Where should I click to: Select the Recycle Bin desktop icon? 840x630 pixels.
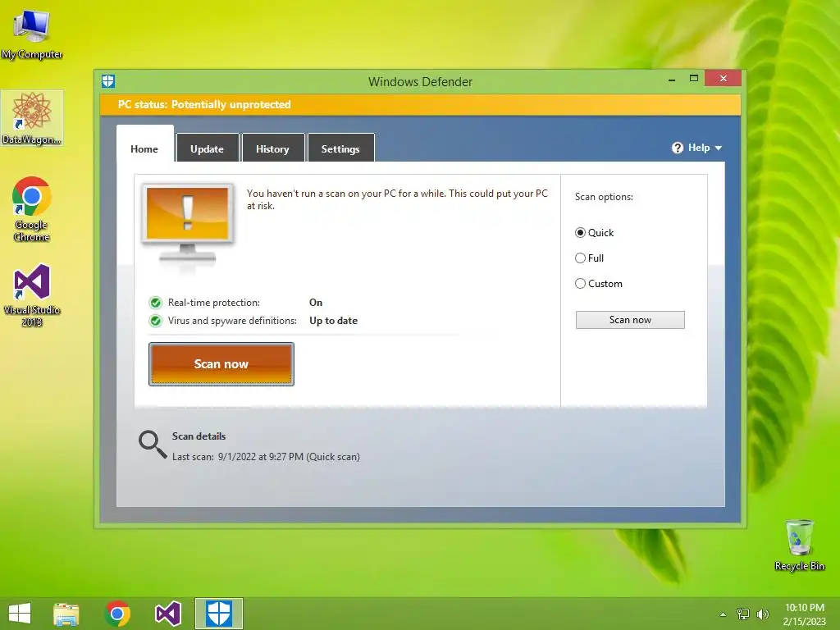tap(799, 545)
